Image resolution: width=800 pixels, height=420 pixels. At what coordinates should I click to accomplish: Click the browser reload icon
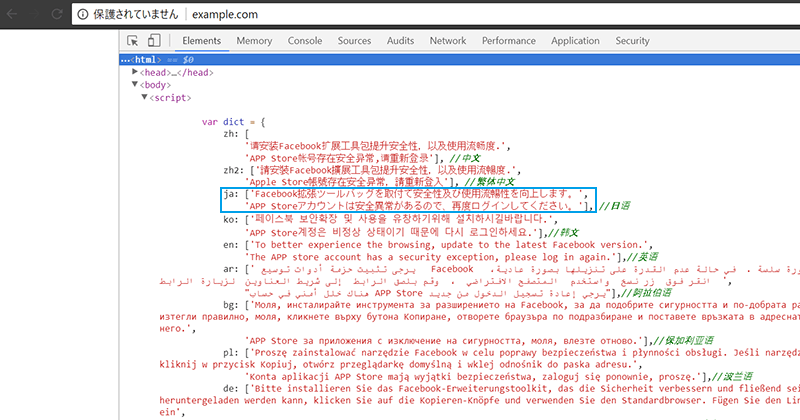coord(57,14)
